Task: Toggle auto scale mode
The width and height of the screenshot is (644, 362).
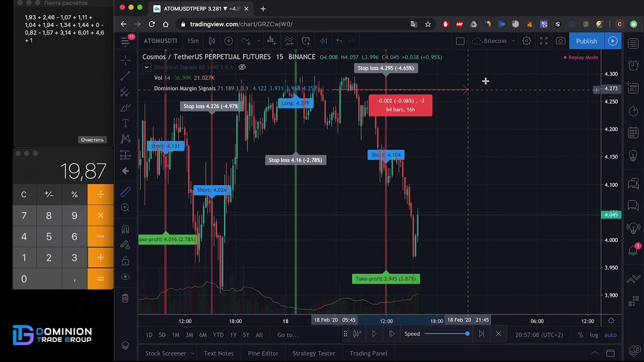Action: (610, 335)
